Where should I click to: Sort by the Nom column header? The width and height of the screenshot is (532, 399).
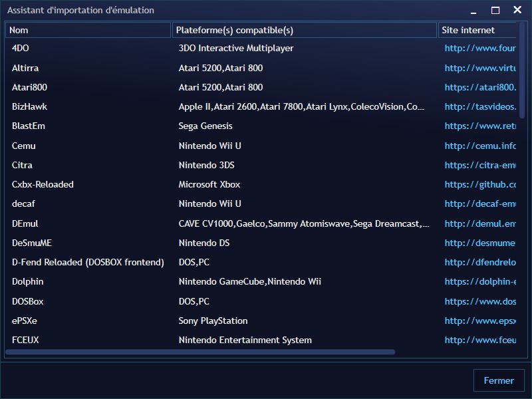click(88, 30)
